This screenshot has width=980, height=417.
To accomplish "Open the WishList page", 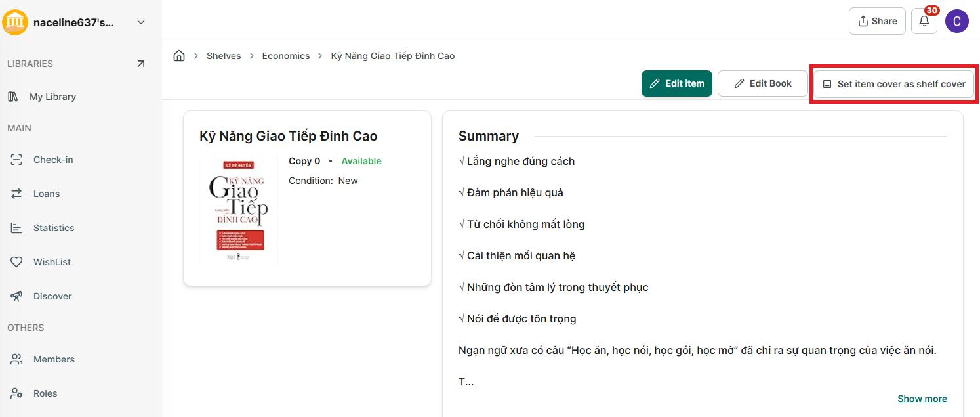I will (52, 262).
